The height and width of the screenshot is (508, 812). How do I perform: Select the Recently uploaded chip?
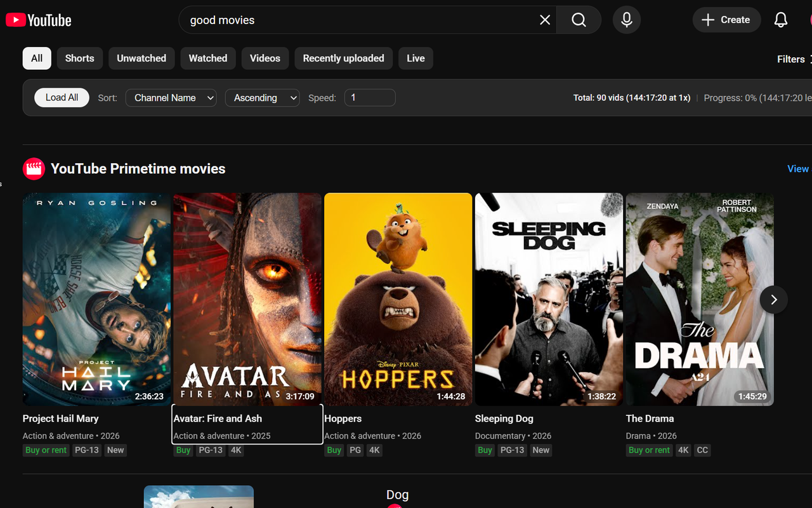(x=343, y=58)
